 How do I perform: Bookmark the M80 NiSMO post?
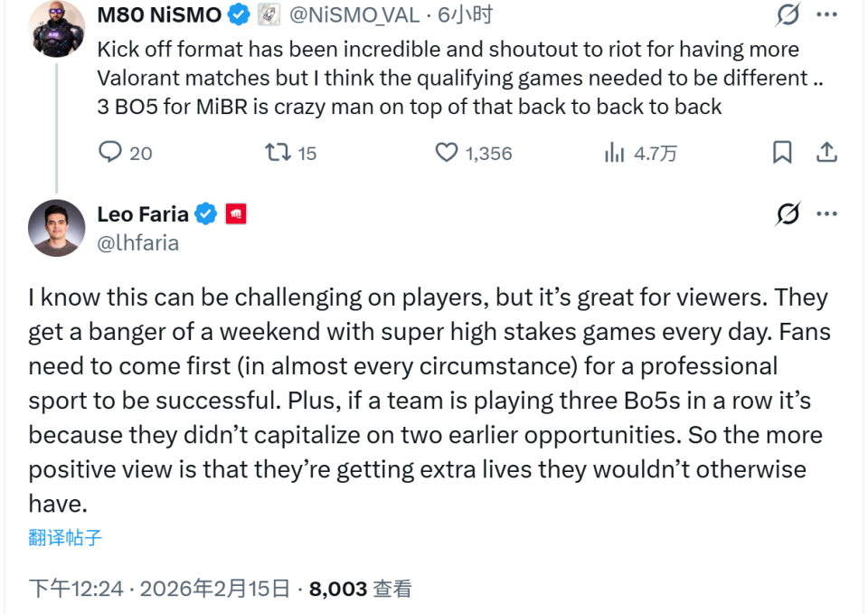(782, 153)
